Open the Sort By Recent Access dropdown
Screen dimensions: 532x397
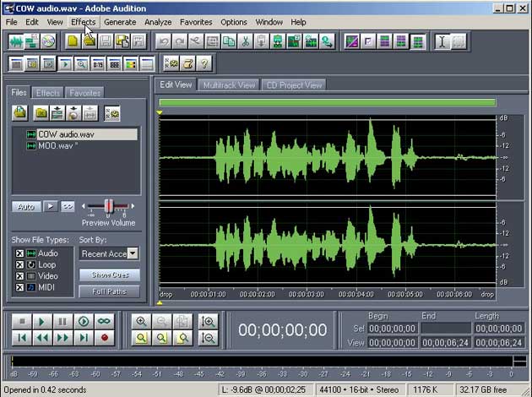pyautogui.click(x=133, y=253)
